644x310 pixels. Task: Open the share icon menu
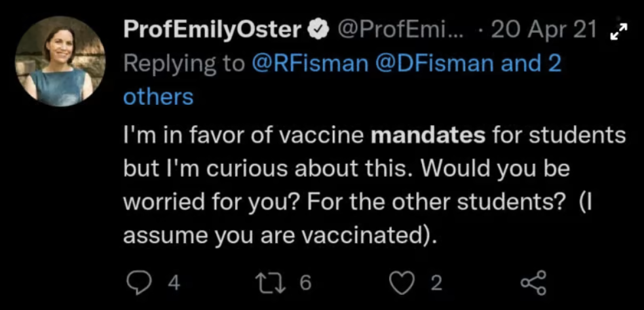pyautogui.click(x=532, y=283)
